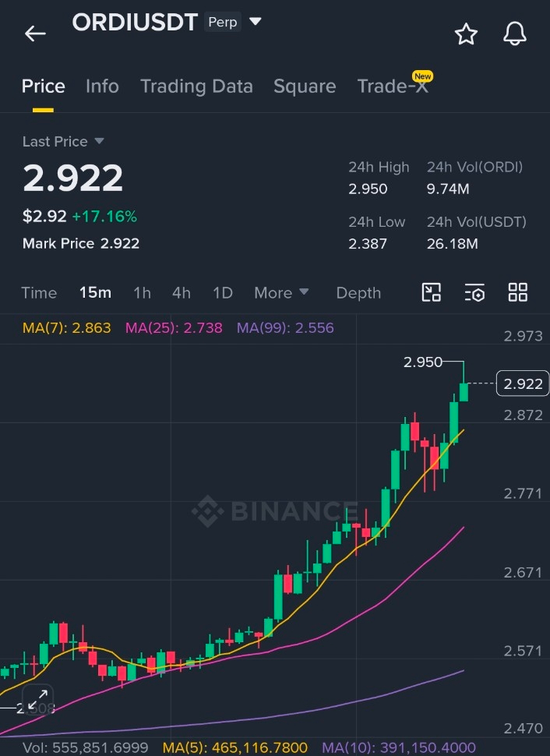Switch chart to 4h interval
Image resolution: width=550 pixels, height=756 pixels.
point(182,293)
